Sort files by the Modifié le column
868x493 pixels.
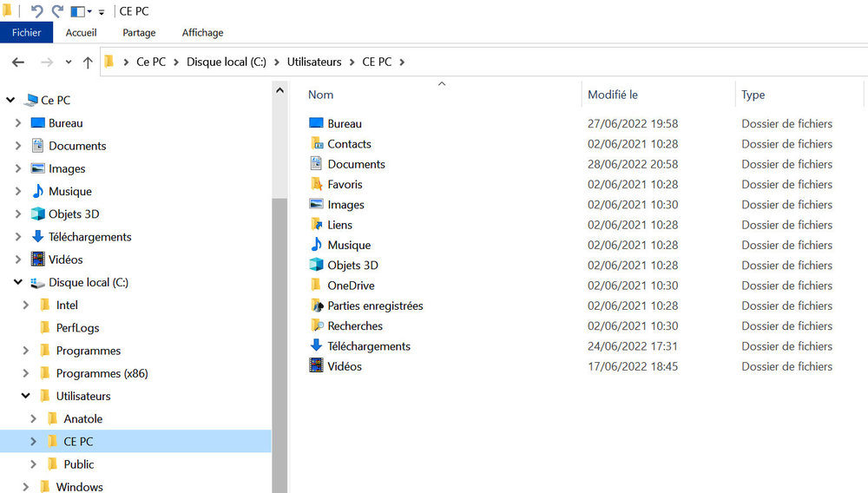613,95
